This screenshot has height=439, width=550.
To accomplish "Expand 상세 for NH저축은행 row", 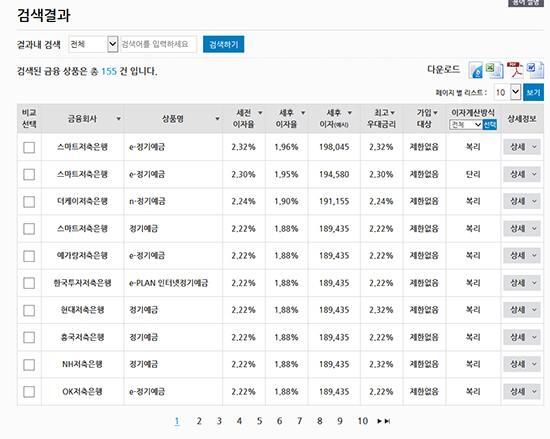I will tap(522, 364).
